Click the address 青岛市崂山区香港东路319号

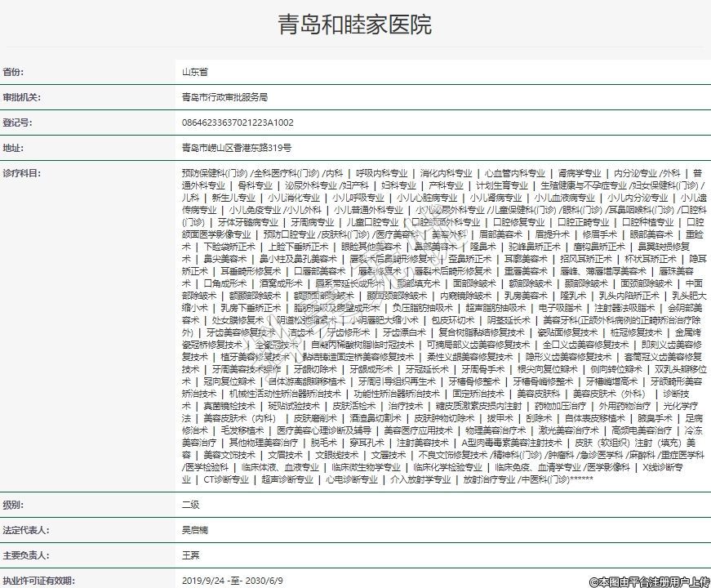pyautogui.click(x=236, y=148)
